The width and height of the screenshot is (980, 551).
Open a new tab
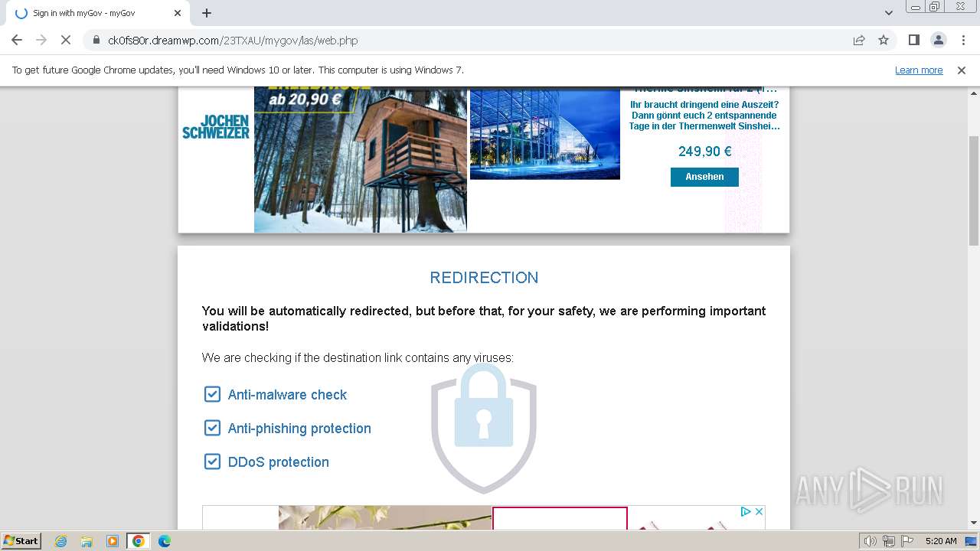pyautogui.click(x=207, y=13)
